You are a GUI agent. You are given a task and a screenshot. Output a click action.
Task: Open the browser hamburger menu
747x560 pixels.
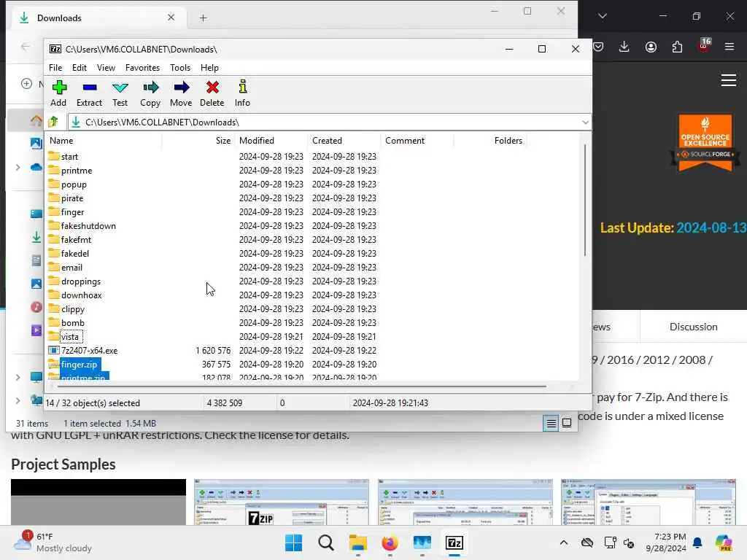[729, 47]
